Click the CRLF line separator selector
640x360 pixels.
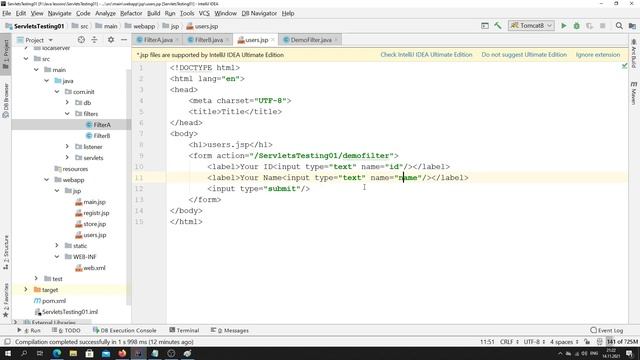pos(509,342)
